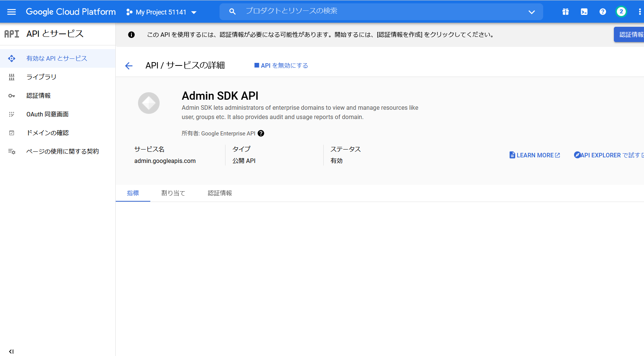Collapse the sidebar navigation panel
The image size is (644, 356).
coord(11,352)
